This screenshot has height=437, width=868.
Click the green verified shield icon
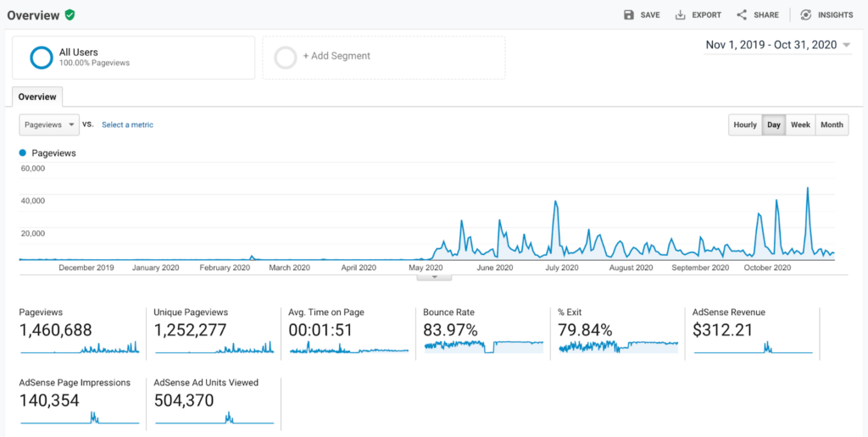70,15
